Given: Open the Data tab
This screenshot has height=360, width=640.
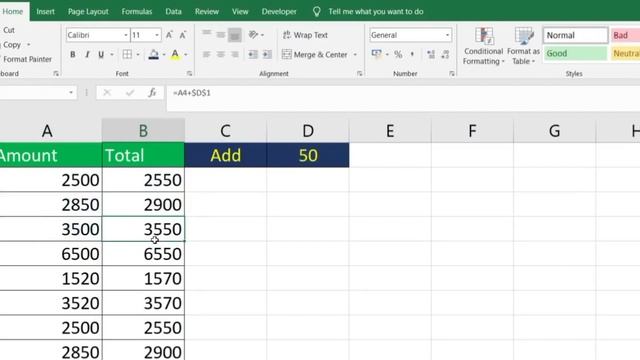Looking at the screenshot, I should click(x=173, y=11).
